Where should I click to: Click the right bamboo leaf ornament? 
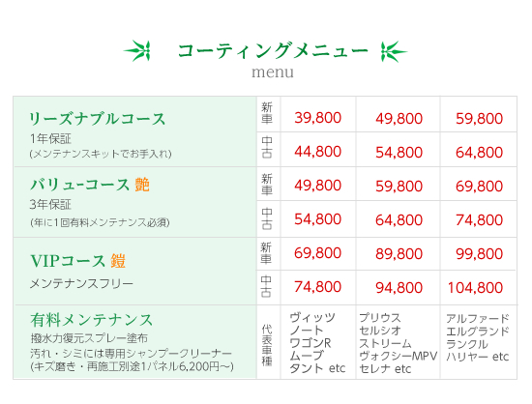394,51
